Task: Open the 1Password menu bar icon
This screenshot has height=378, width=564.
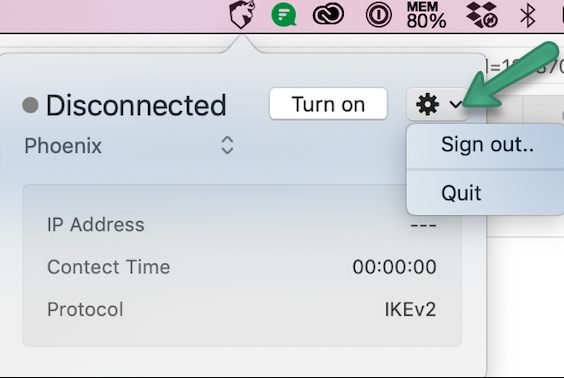Action: (378, 15)
